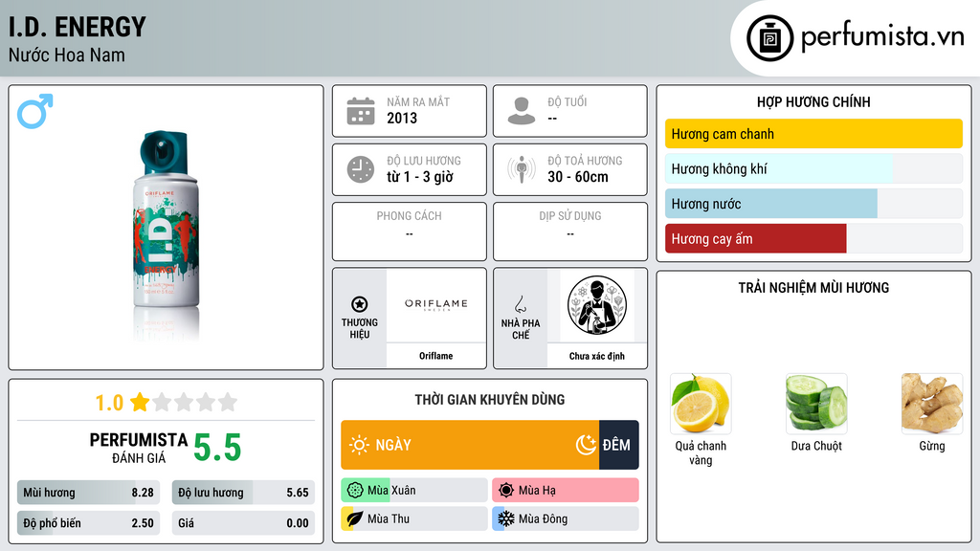The height and width of the screenshot is (551, 980).
Task: Click the clock icon beside Độ lưu hương
Action: [x=361, y=169]
